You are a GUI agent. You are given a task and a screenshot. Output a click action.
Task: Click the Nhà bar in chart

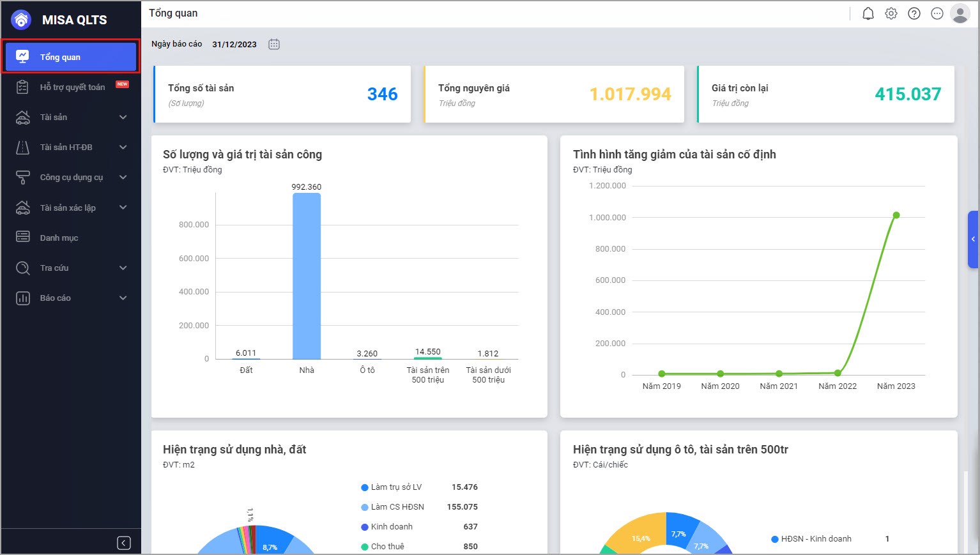coord(307,276)
